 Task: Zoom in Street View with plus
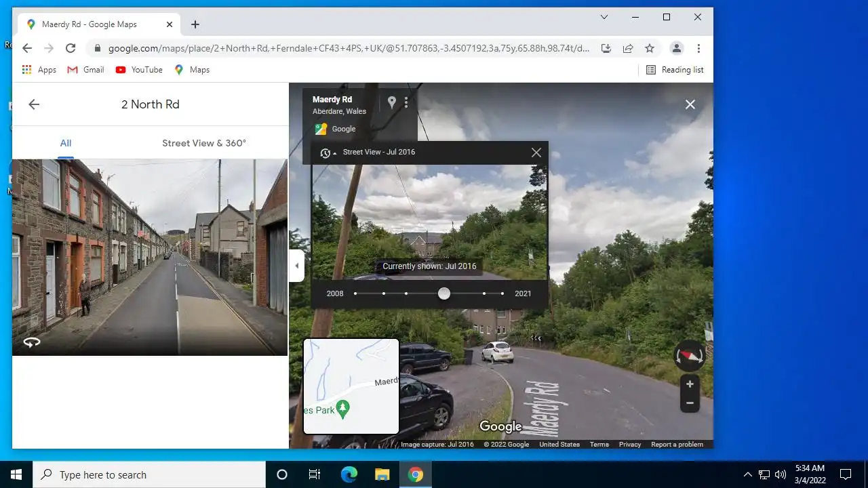(690, 384)
